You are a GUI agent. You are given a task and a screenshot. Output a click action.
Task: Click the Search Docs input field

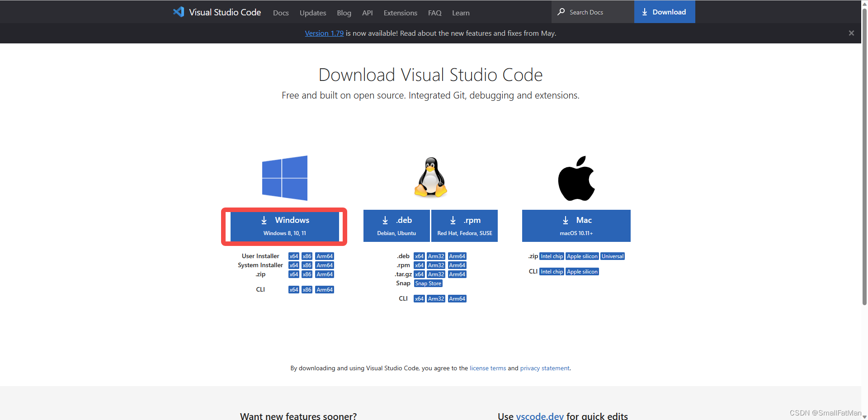point(593,12)
